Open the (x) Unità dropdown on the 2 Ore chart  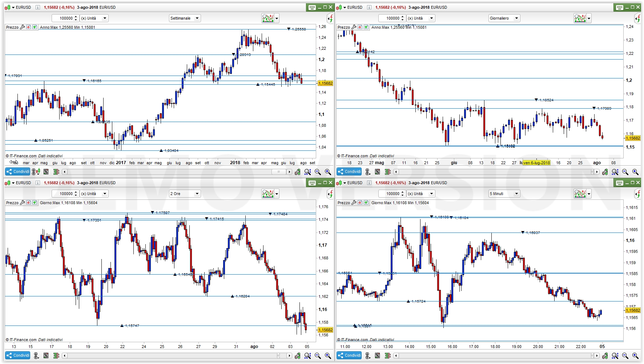94,194
